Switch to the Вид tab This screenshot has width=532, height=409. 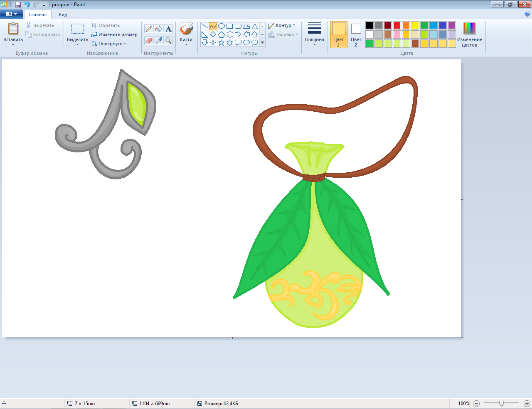click(x=63, y=15)
